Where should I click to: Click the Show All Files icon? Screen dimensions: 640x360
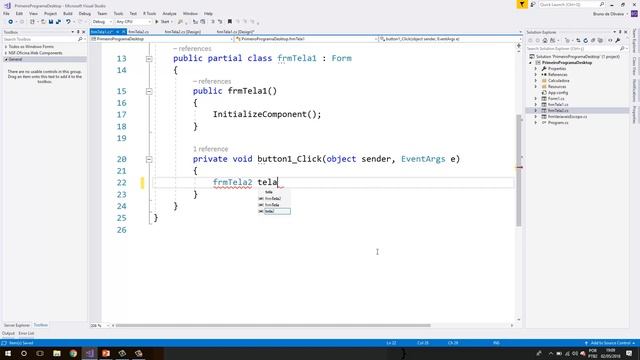600,40
